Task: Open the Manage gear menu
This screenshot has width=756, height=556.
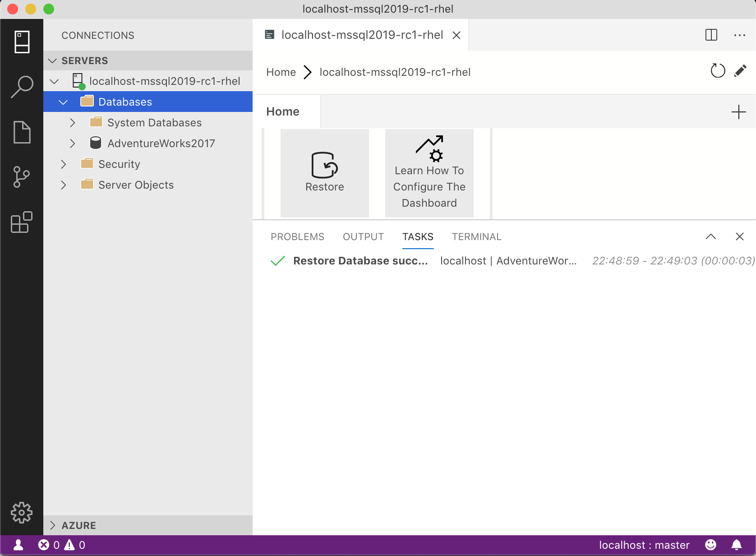Action: (x=22, y=513)
